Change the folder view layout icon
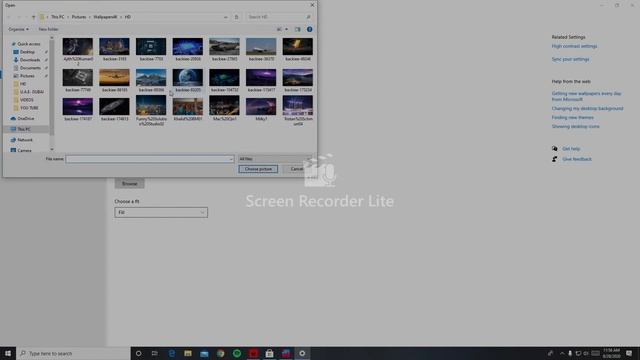The width and height of the screenshot is (640, 360). coord(280,29)
